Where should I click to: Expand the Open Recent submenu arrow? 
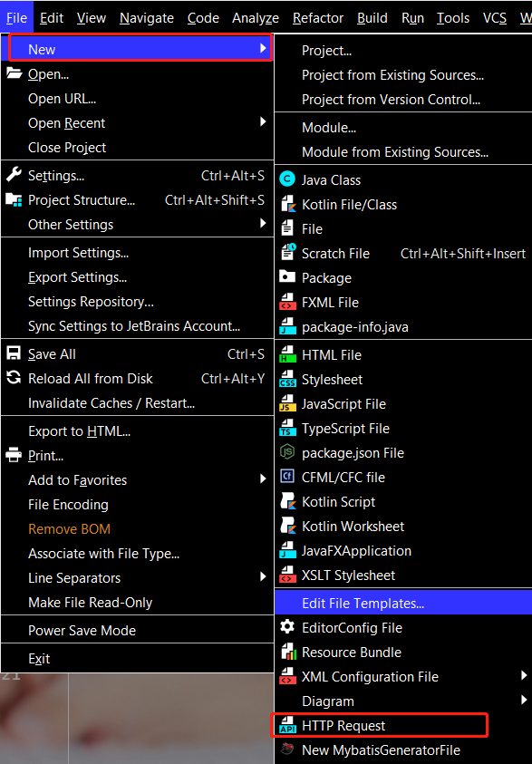[263, 121]
